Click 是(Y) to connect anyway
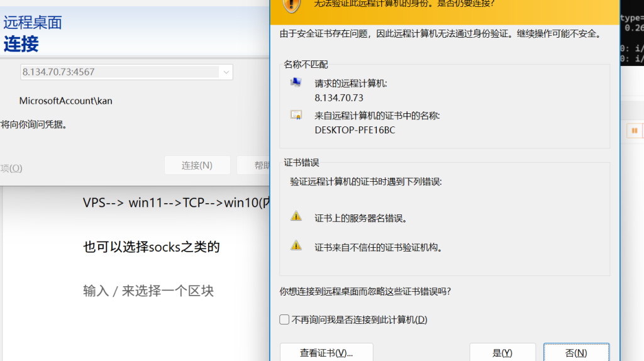 [502, 353]
